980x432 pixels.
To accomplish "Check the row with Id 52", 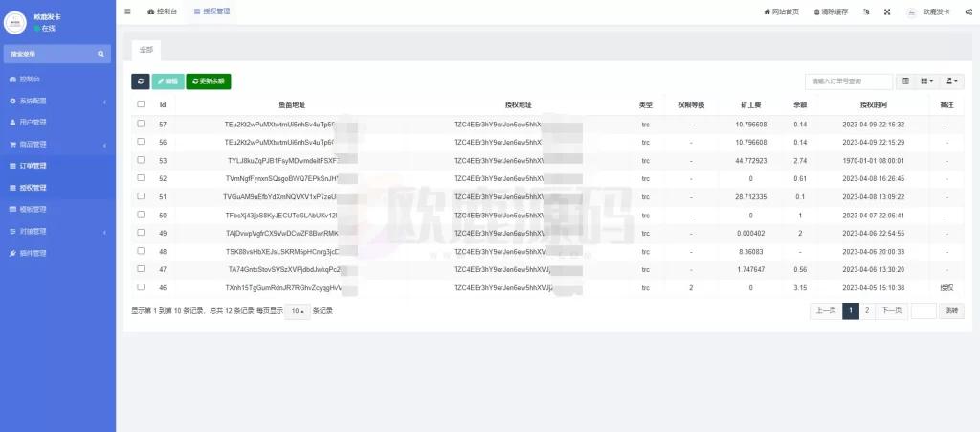I will (141, 178).
